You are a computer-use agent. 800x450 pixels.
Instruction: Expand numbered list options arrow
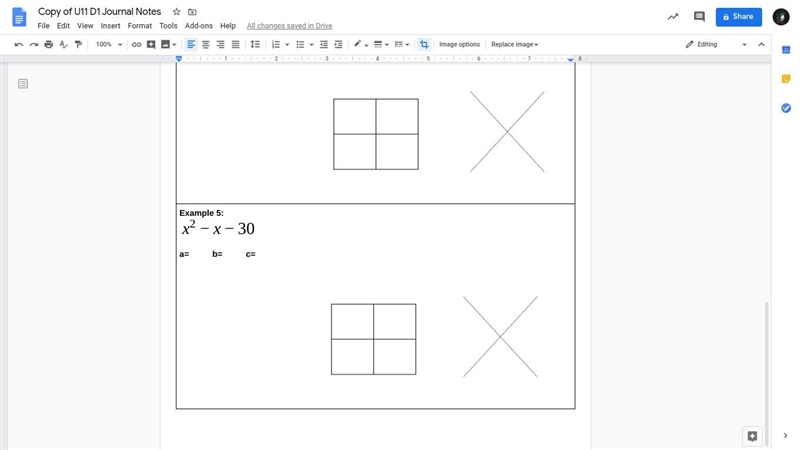287,45
